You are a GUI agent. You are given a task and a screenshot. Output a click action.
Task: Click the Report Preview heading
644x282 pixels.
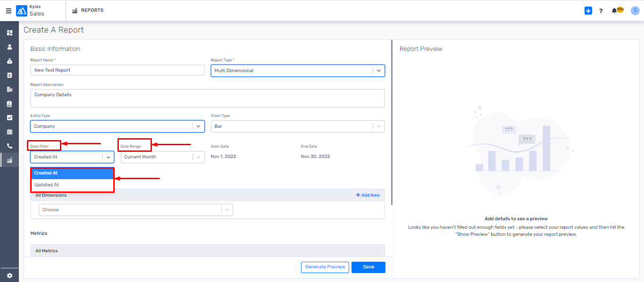(421, 49)
